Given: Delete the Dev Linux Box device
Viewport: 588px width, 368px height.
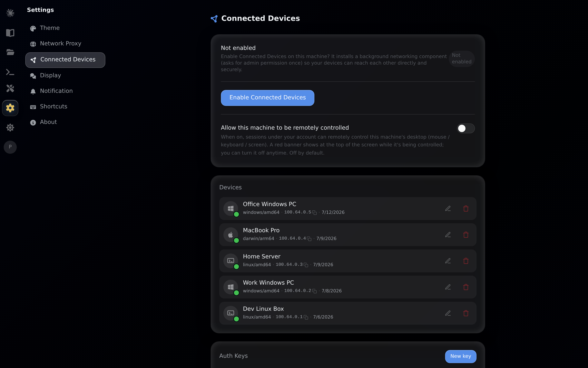Looking at the screenshot, I should tap(466, 313).
